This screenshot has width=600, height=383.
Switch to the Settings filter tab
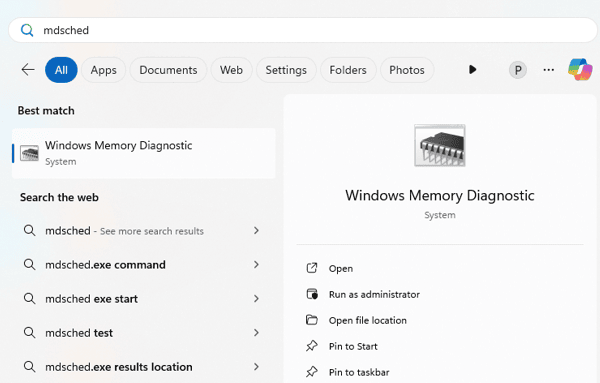pyautogui.click(x=286, y=70)
